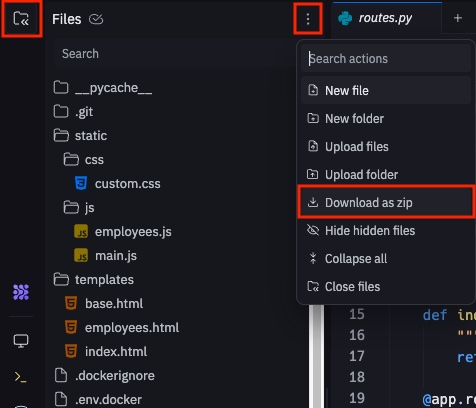Screen dimensions: 476x408
Task: Select Upload folder option
Action: pos(386,175)
